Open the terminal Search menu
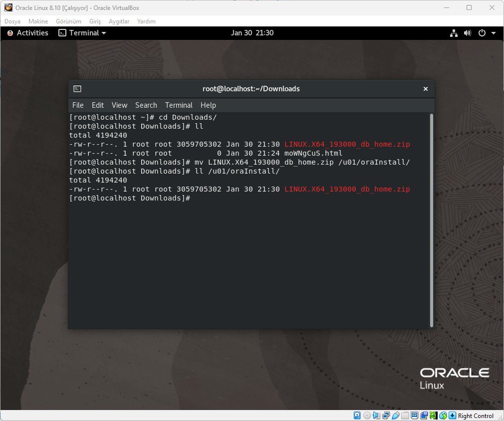This screenshot has width=504, height=421. point(146,105)
